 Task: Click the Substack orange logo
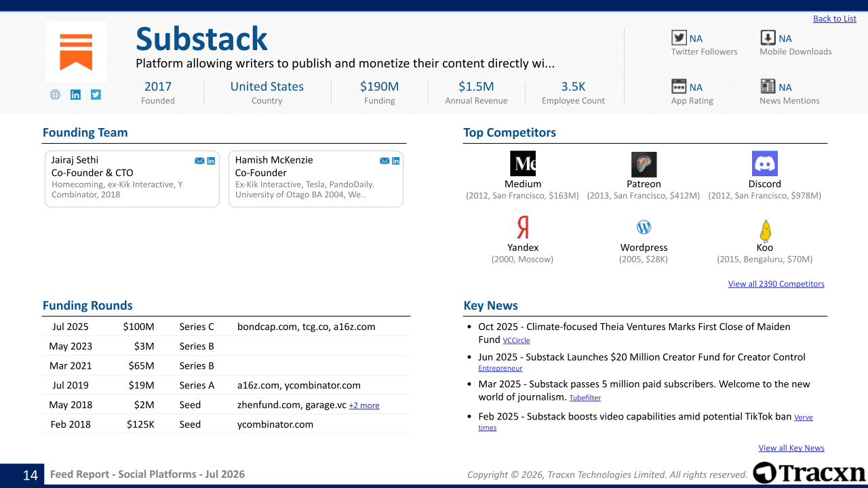(76, 52)
